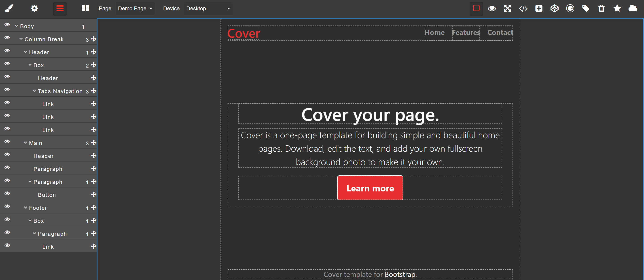
Task: Open the Demo Page dropdown
Action: [135, 8]
